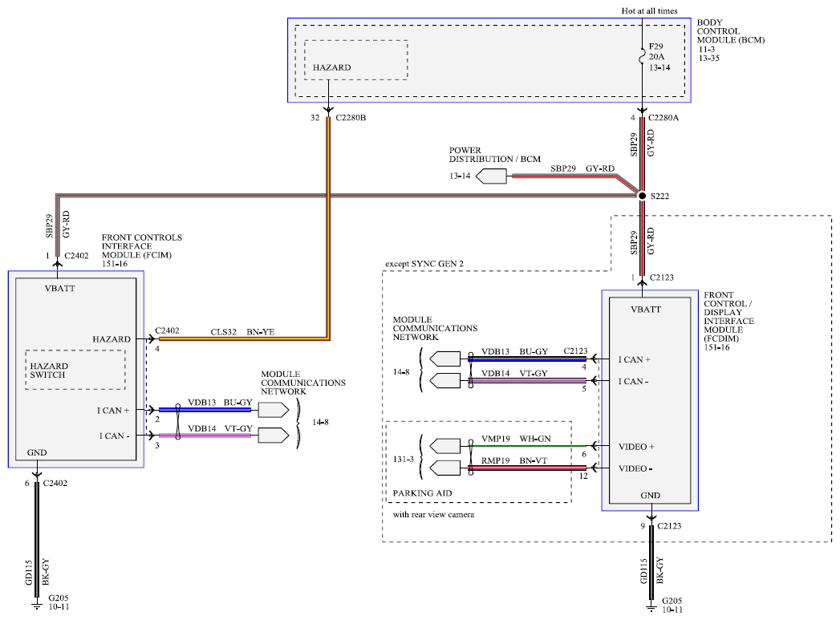The image size is (840, 620).
Task: Click the GND label inside the FCDIM
Action: (651, 495)
